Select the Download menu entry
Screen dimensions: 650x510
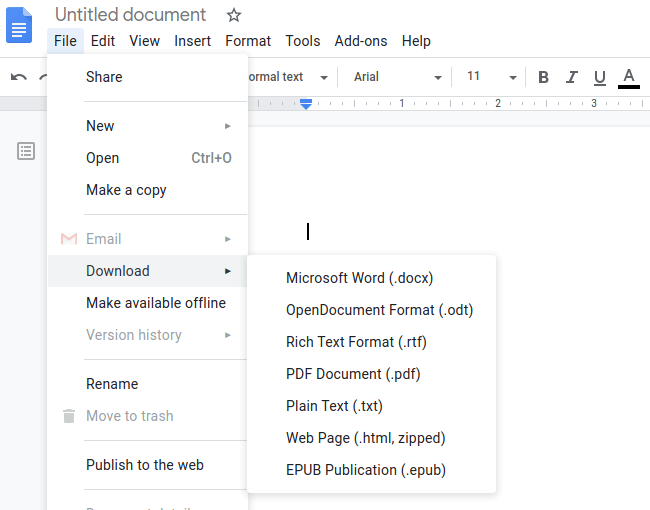(148, 271)
